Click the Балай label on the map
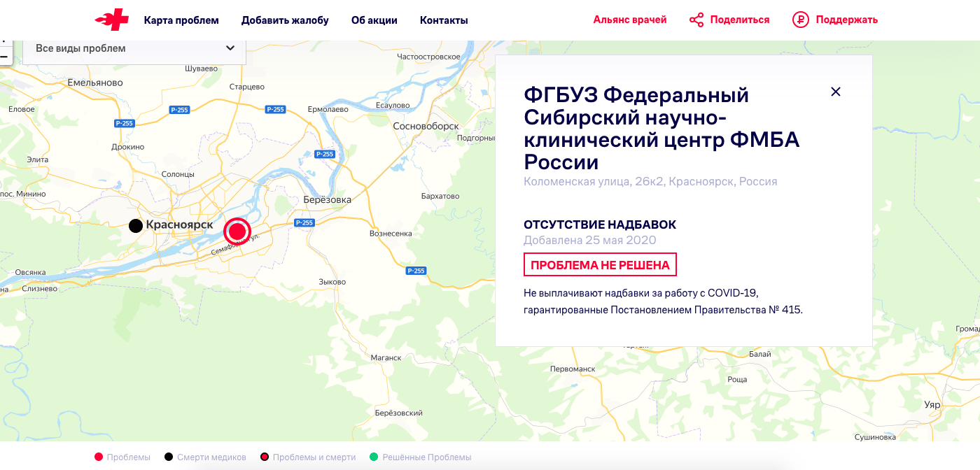Image resolution: width=980 pixels, height=470 pixels. tap(759, 354)
